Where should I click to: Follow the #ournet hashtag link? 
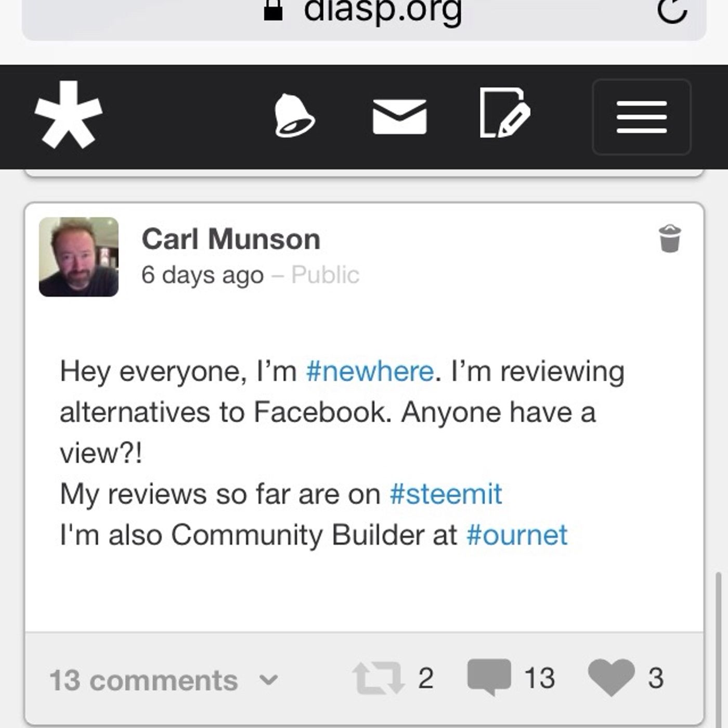[x=517, y=535]
